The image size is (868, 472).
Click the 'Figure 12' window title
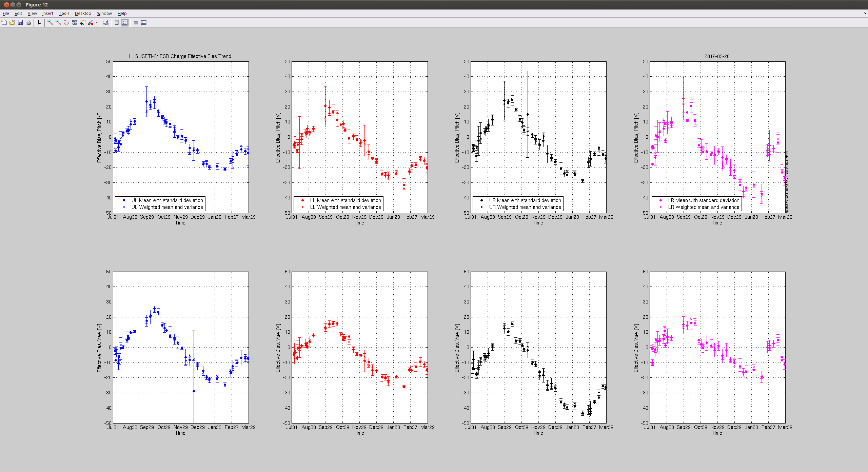(x=37, y=5)
